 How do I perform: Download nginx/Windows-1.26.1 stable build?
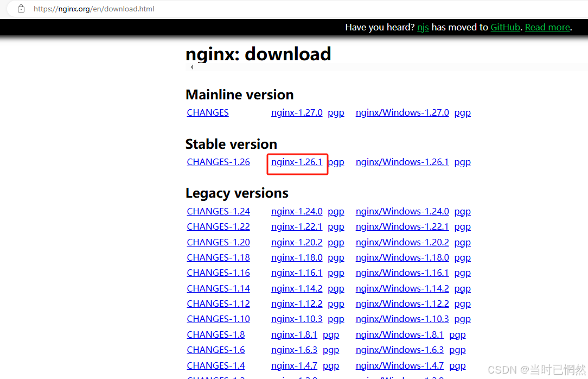(x=402, y=162)
